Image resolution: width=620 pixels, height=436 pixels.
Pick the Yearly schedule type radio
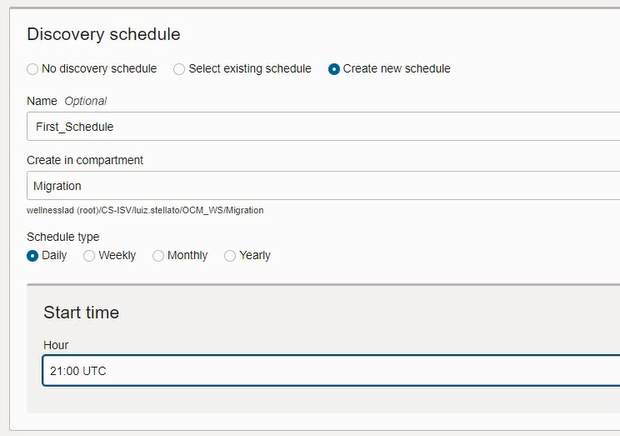230,255
